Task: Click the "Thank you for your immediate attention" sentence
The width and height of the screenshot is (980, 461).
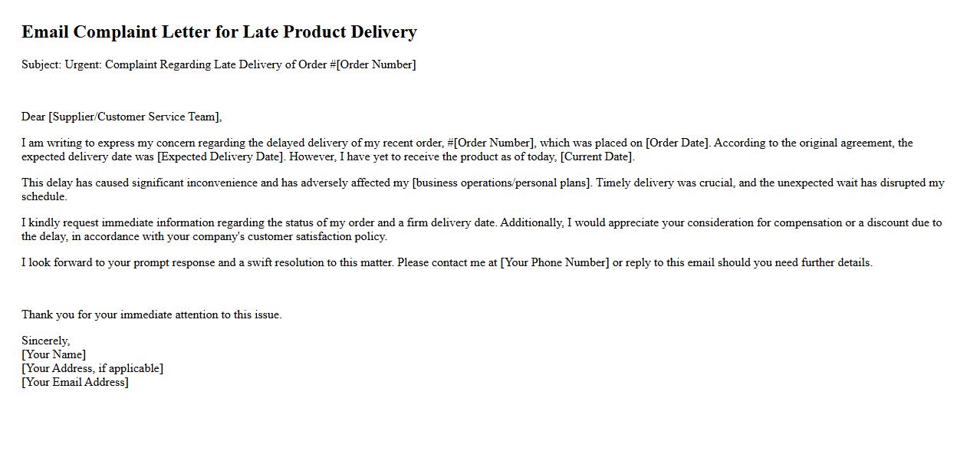Action: coord(151,314)
